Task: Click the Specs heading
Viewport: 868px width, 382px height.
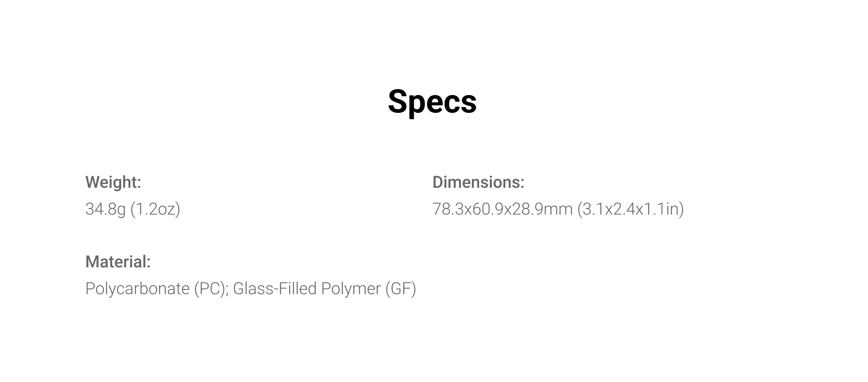Action: (432, 102)
